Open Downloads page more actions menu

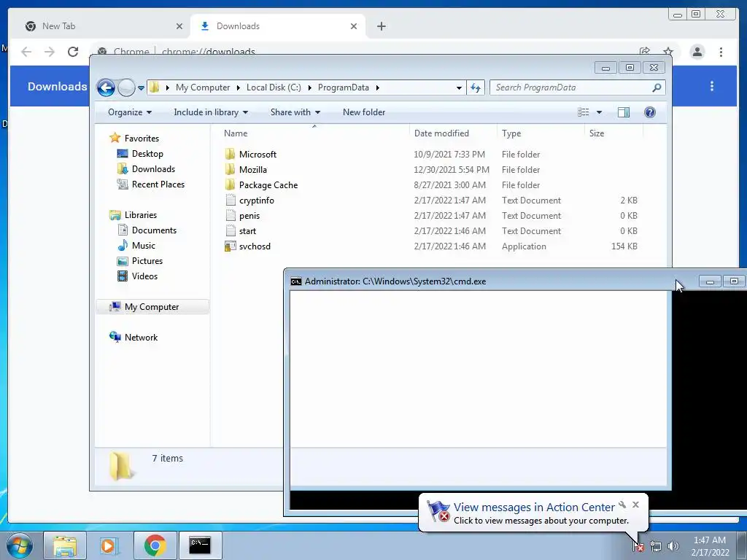tap(712, 86)
